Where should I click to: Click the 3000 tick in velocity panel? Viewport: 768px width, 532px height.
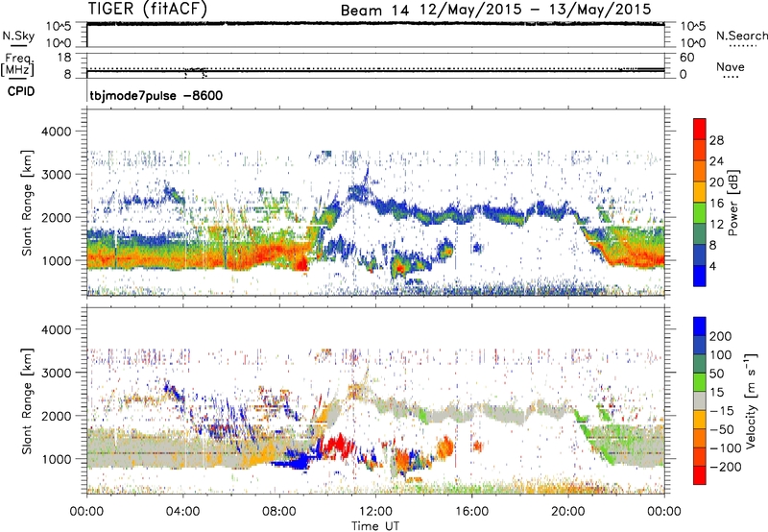[x=56, y=373]
